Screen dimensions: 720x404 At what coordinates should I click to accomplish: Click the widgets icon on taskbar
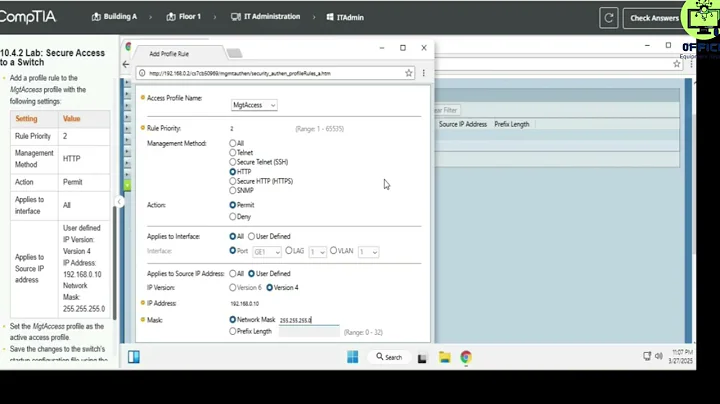[134, 357]
